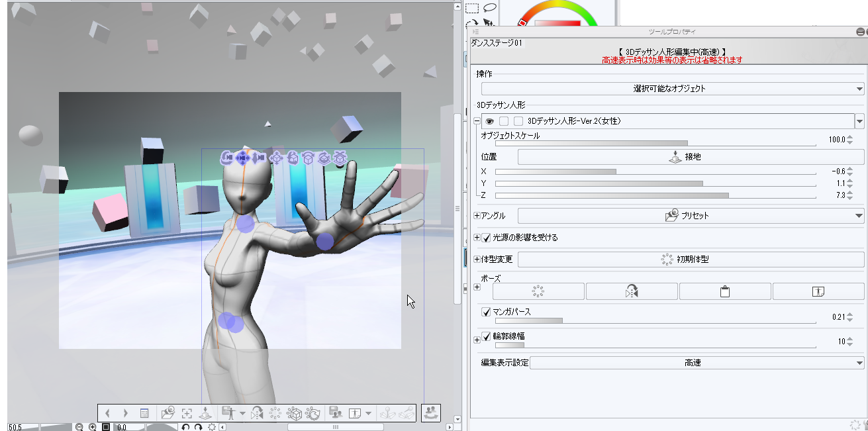
Task: Expand the アングル section
Action: pos(477,216)
